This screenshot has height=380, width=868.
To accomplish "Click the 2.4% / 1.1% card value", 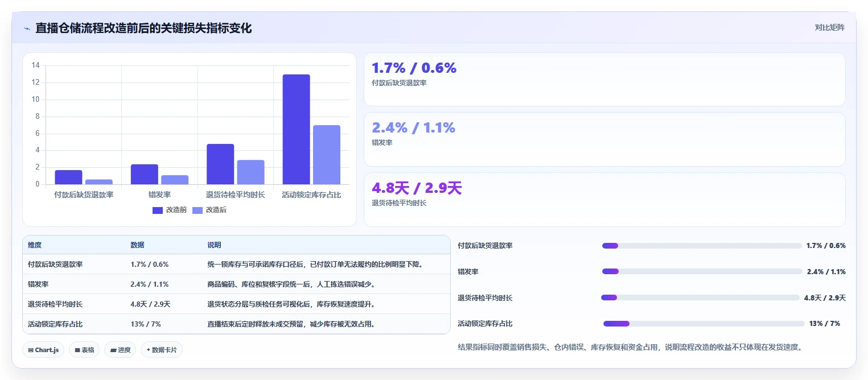I will pos(413,127).
